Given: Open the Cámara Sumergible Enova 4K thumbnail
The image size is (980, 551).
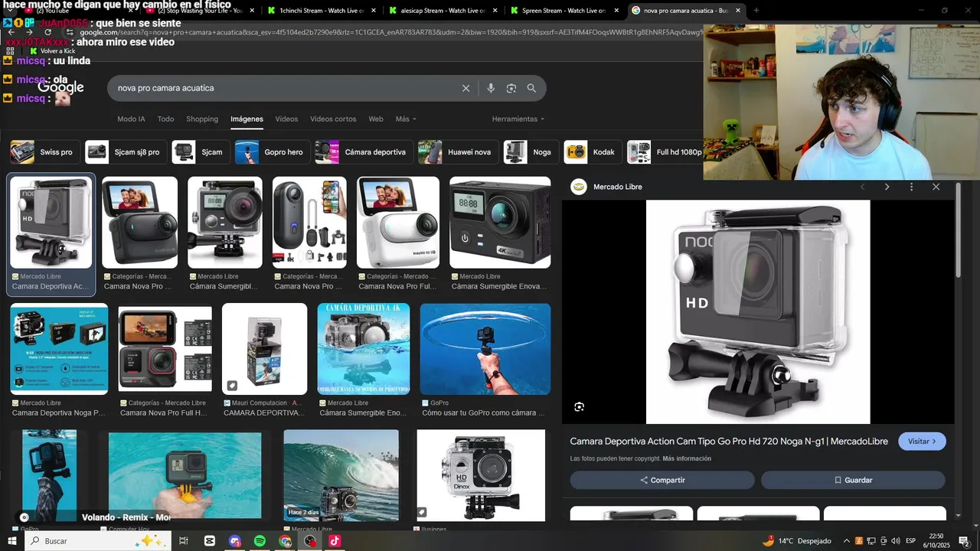Looking at the screenshot, I should click(x=500, y=223).
